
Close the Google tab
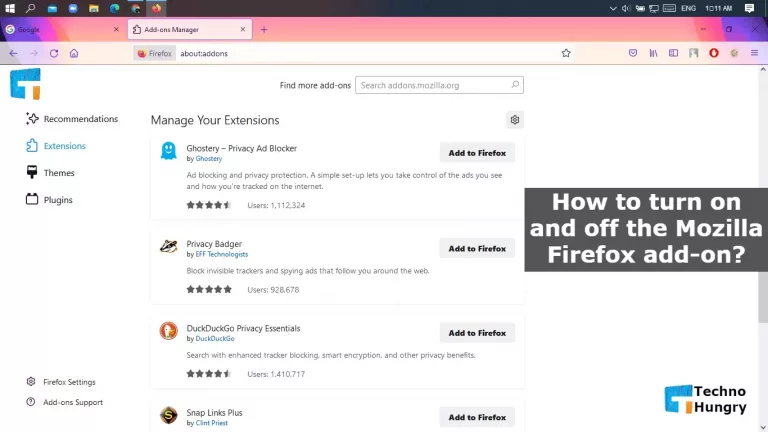click(116, 29)
